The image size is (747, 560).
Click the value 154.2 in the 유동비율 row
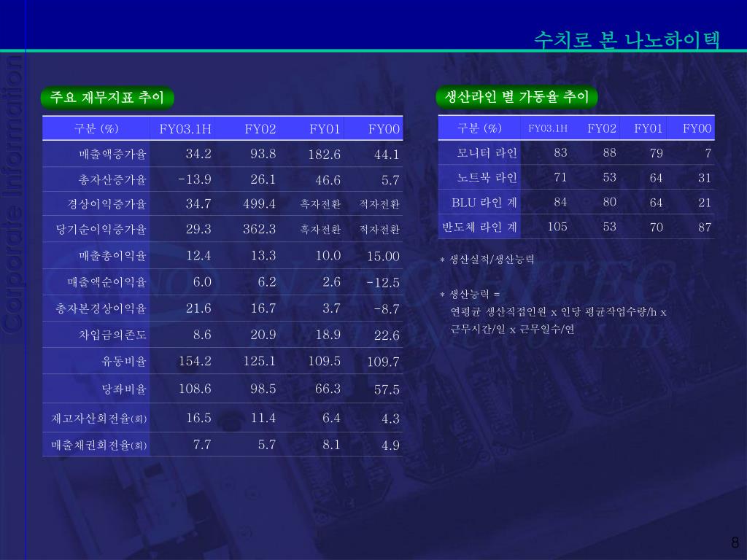coord(195,361)
